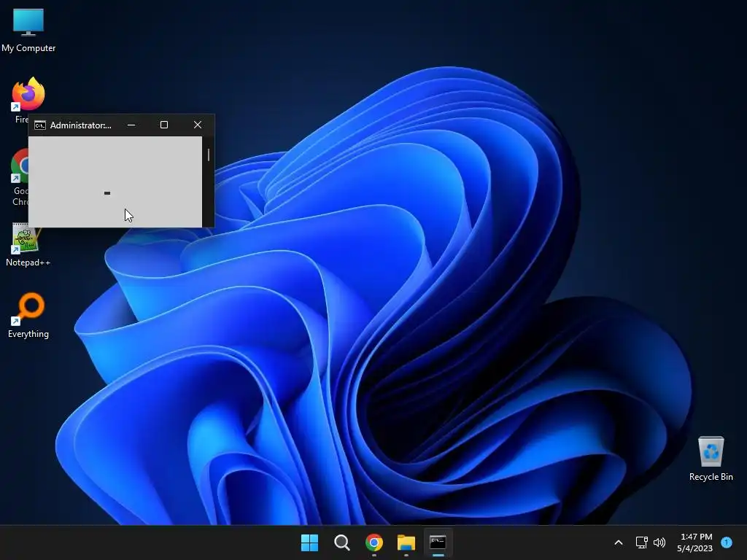Click the Command Prompt taskbar icon
Viewport: 747px width, 560px height.
coord(438,542)
